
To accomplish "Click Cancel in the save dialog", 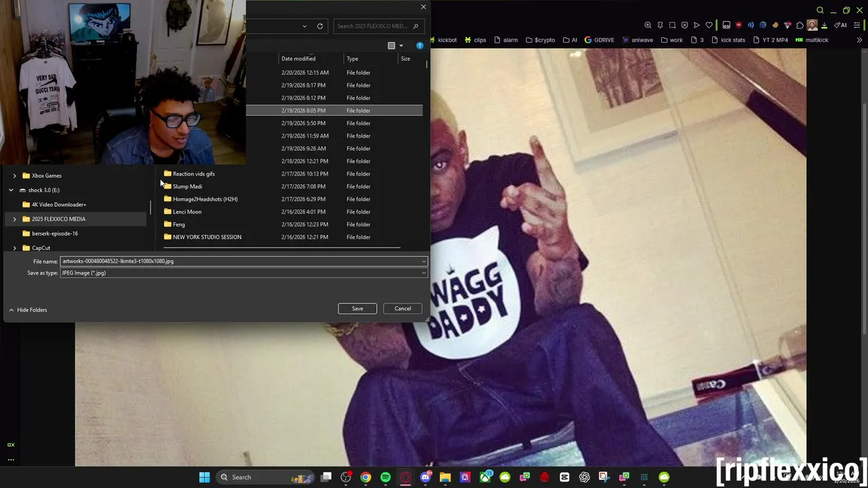I will point(403,308).
